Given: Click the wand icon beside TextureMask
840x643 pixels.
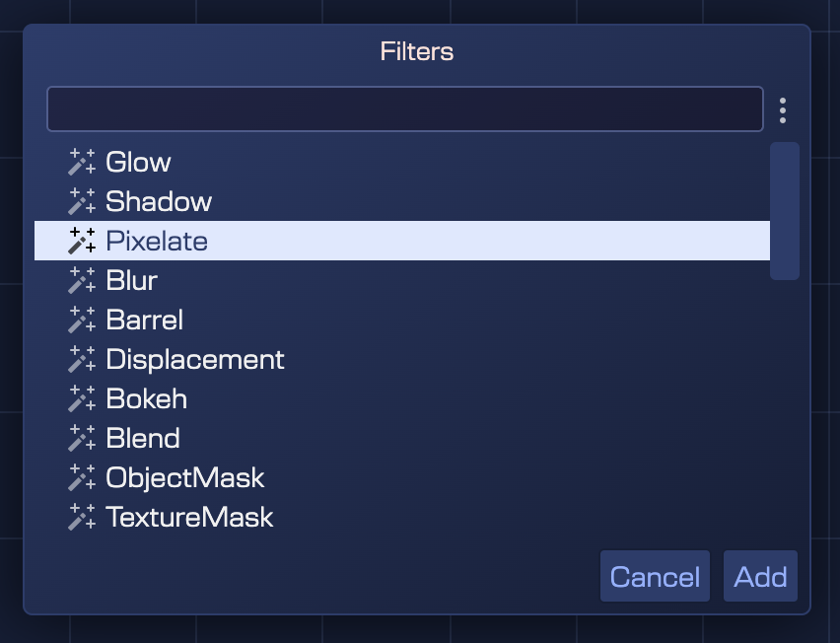Looking at the screenshot, I should (x=81, y=517).
